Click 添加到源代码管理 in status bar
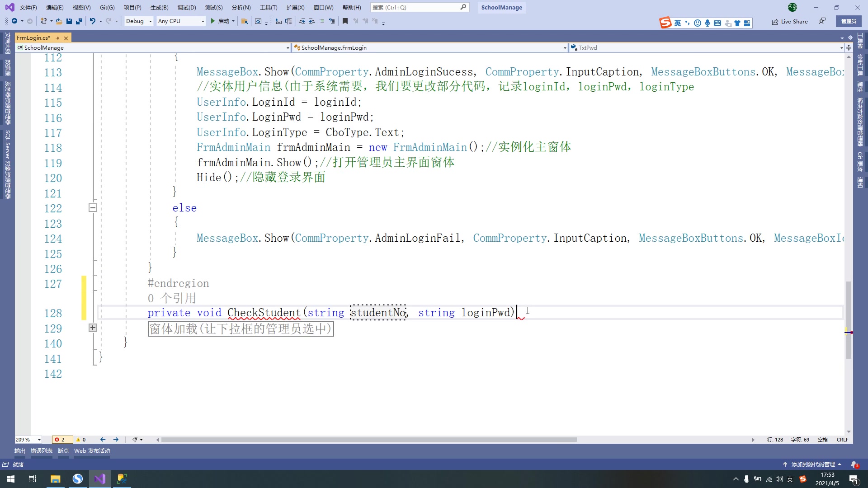This screenshot has width=868, height=488. (812, 465)
